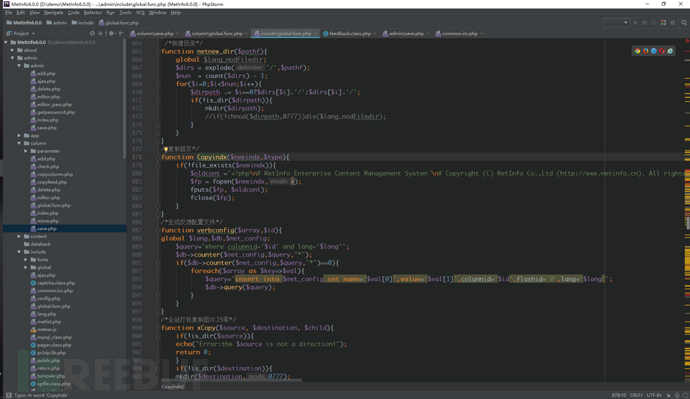Open the Tools menu
The width and height of the screenshot is (690, 399).
(x=125, y=13)
